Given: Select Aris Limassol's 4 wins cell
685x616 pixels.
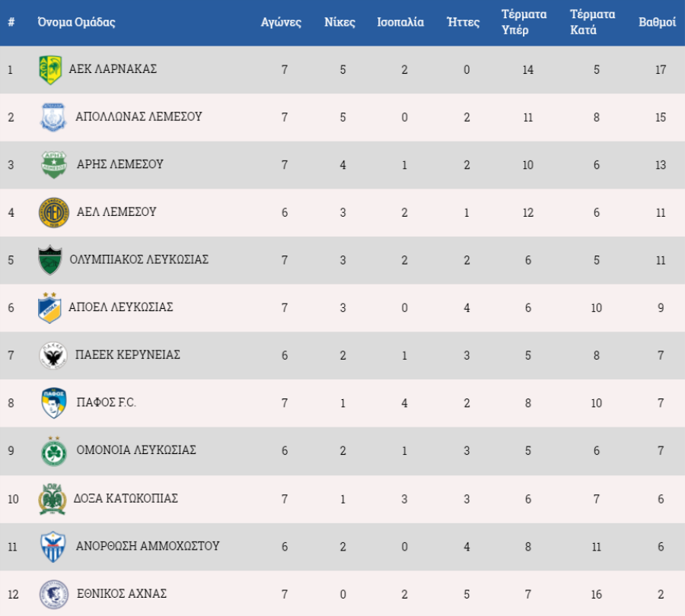Looking at the screenshot, I should click(343, 165).
